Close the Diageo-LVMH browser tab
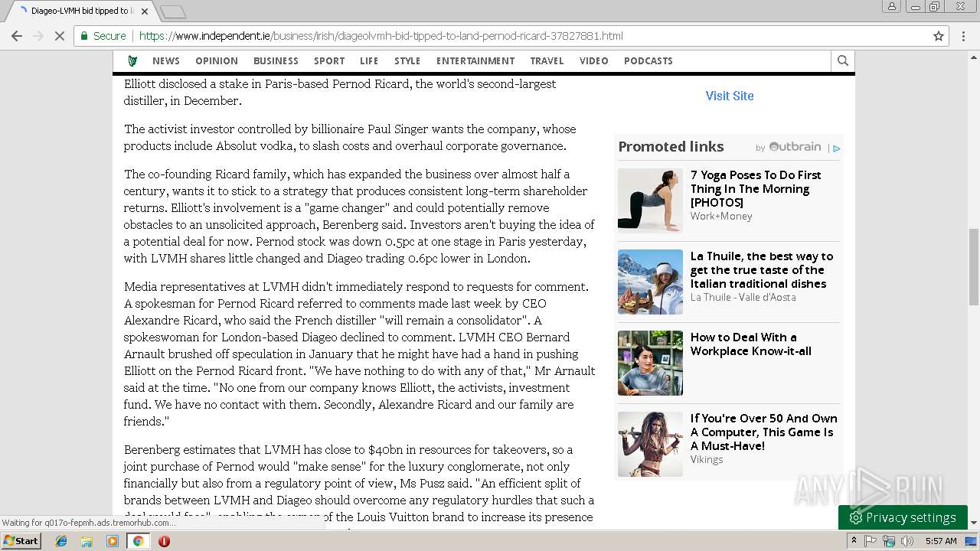 pos(145,11)
